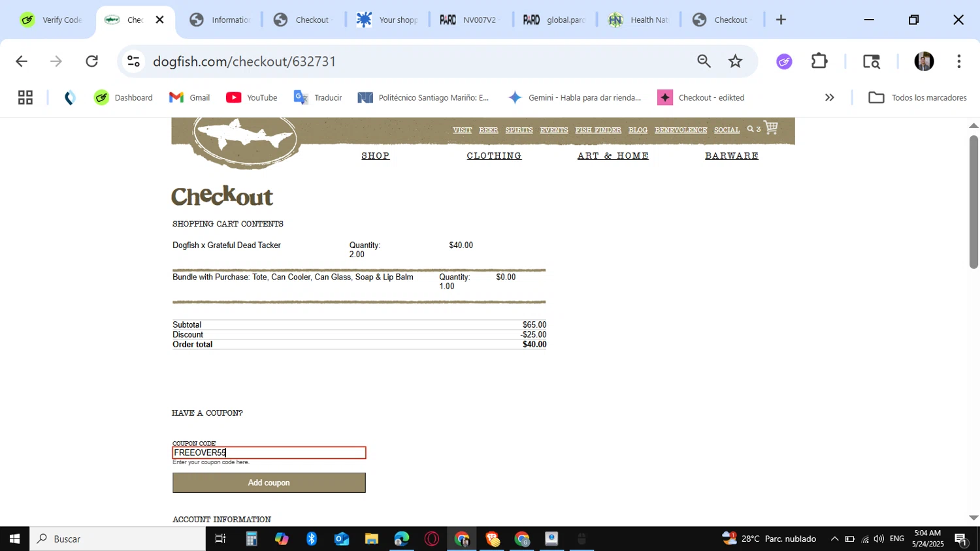Image resolution: width=980 pixels, height=551 pixels.
Task: Switch to the NV007V2 tab
Action: (470, 20)
